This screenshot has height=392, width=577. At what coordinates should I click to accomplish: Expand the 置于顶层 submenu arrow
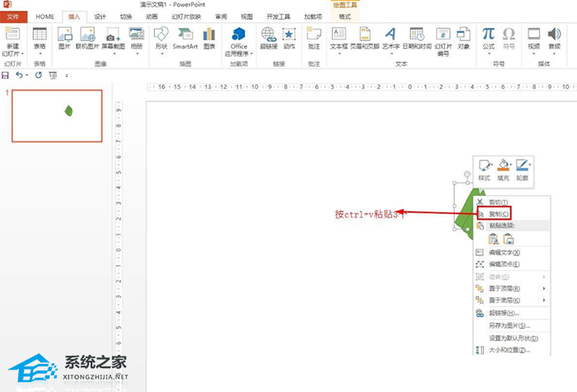[544, 288]
